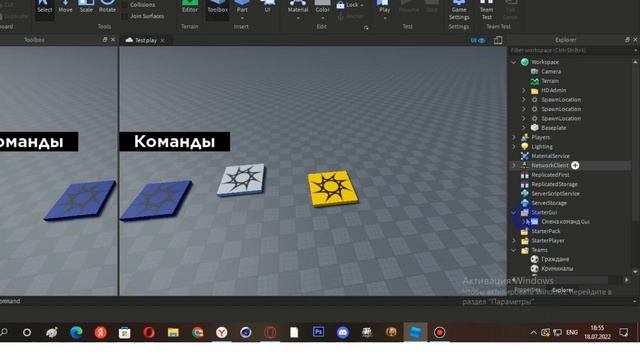Select ServerStorage in the Explorer
Viewport: 640px width, 360px height.
point(549,203)
